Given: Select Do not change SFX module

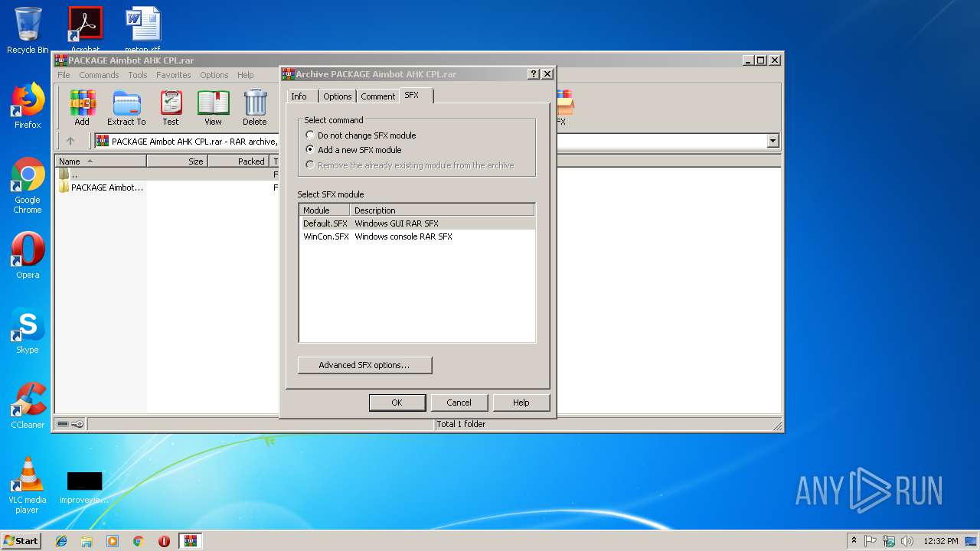Looking at the screenshot, I should point(361,135).
